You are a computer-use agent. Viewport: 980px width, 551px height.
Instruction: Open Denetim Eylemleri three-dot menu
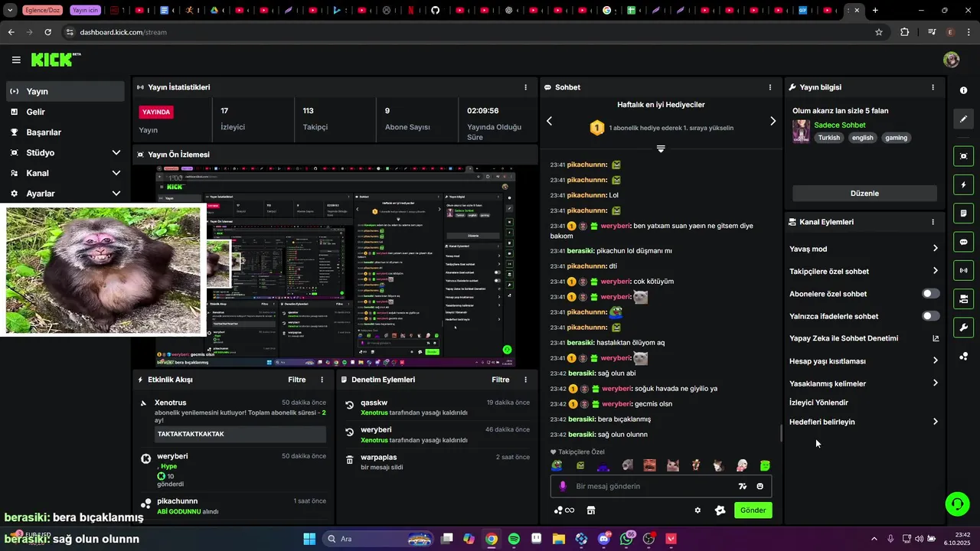pos(525,380)
